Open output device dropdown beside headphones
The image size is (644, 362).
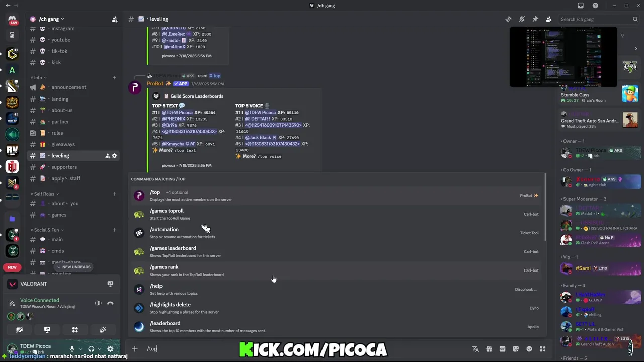coord(100,349)
